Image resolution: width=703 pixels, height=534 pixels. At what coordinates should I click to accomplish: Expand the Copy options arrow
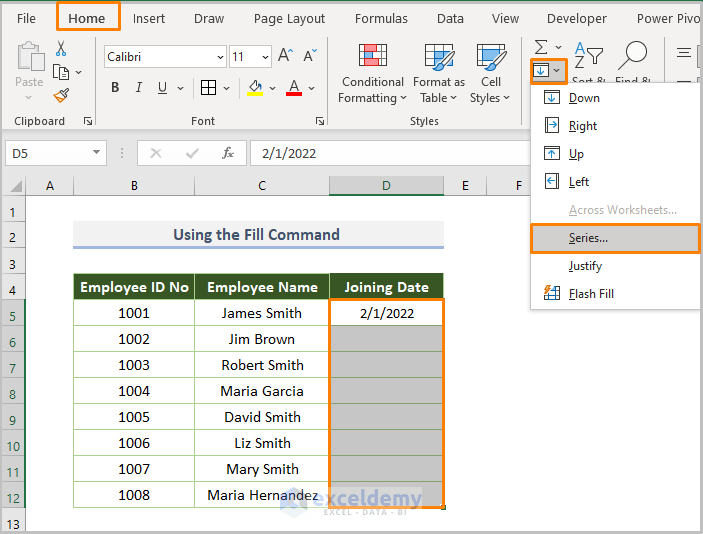[x=78, y=72]
